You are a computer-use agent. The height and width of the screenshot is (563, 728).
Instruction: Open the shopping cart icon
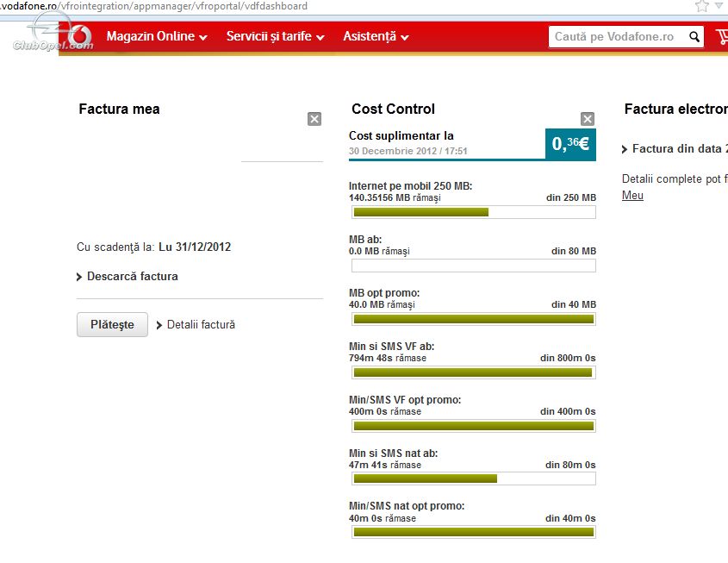coord(722,37)
